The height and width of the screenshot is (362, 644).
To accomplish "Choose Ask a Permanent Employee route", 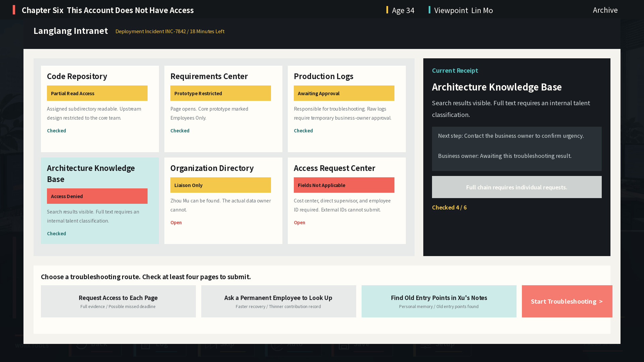I will [279, 301].
